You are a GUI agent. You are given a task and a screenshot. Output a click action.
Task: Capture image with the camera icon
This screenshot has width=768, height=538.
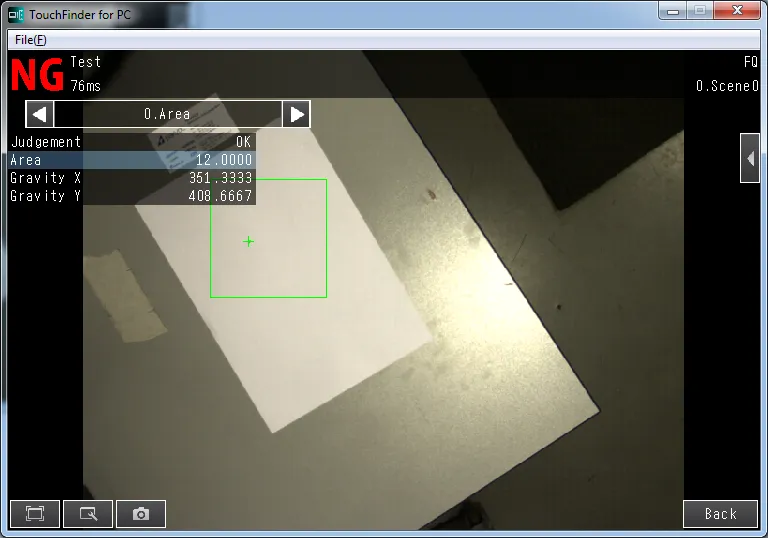(141, 514)
